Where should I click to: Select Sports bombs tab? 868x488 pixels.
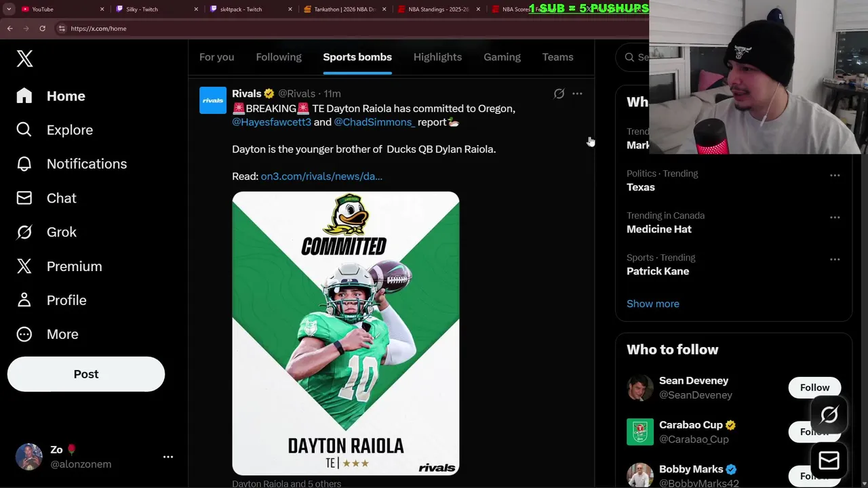[x=357, y=57]
